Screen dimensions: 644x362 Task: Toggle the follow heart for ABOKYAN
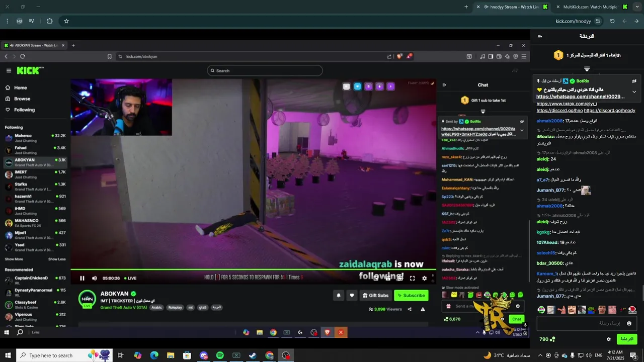point(352,296)
